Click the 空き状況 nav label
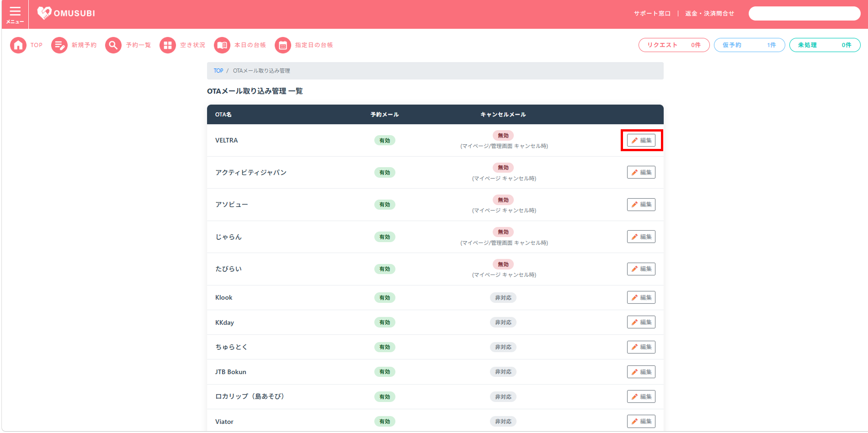The height and width of the screenshot is (433, 868). [x=192, y=45]
